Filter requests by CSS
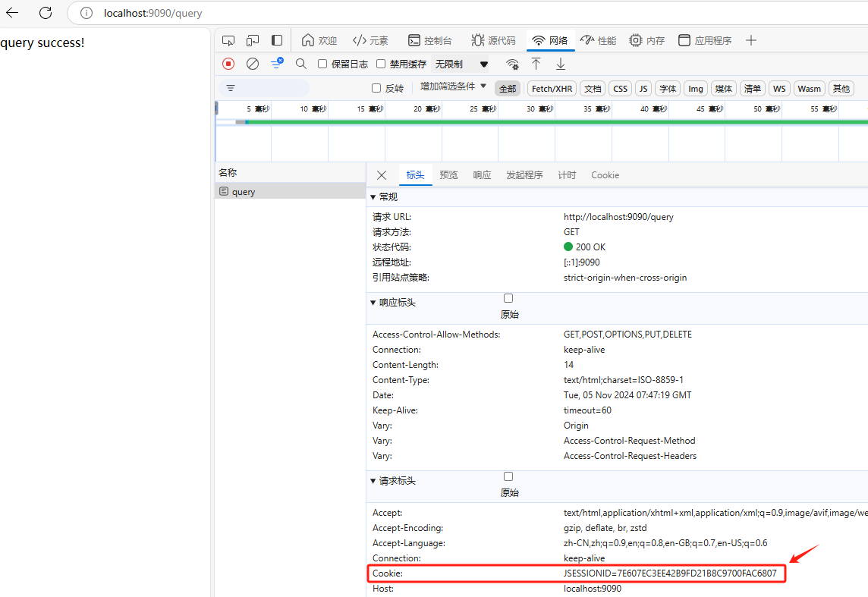 pyautogui.click(x=621, y=89)
